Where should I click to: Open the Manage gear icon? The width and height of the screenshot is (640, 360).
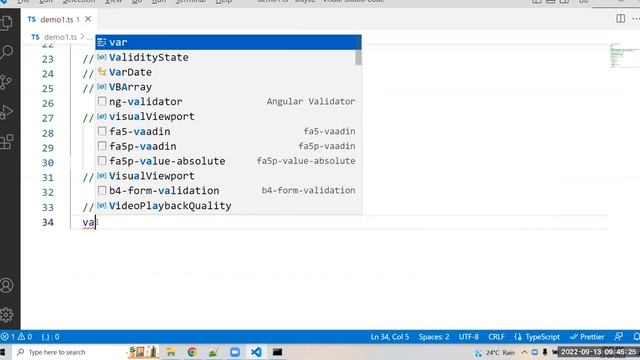coord(7,315)
